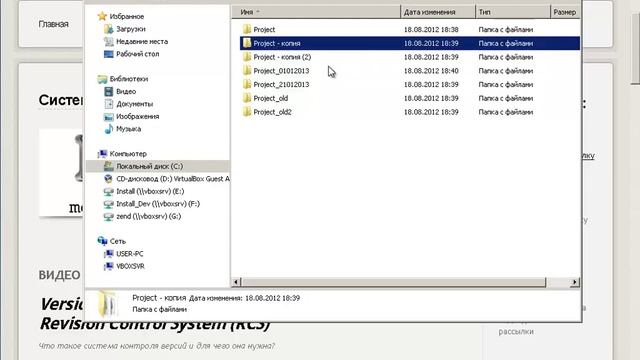Click the Недавние места icon
Image resolution: width=640 pixels, height=360 pixels.
109,41
